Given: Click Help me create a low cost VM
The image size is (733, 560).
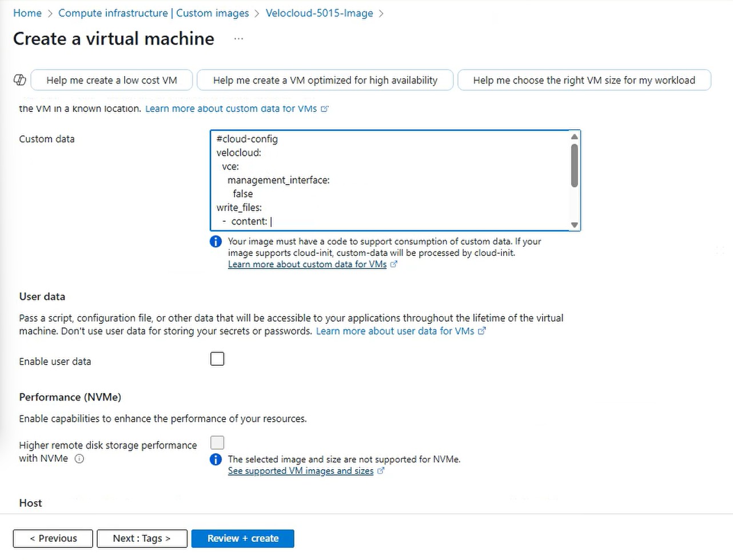Looking at the screenshot, I should (x=111, y=80).
